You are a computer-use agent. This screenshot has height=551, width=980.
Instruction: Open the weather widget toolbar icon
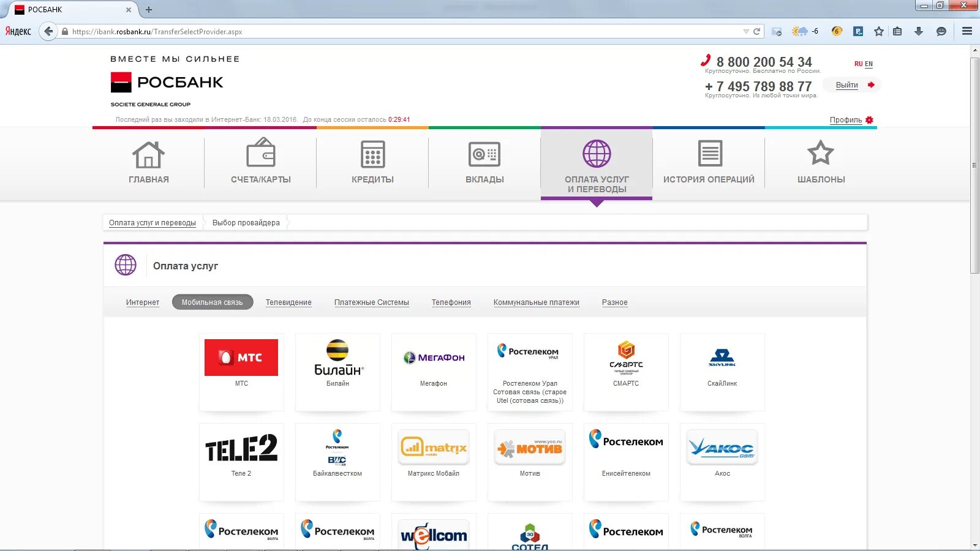(x=805, y=31)
